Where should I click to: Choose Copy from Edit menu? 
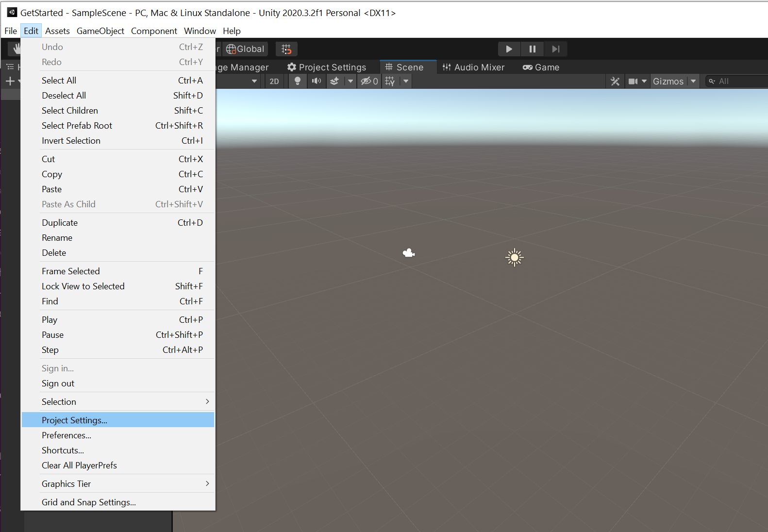click(x=118, y=174)
